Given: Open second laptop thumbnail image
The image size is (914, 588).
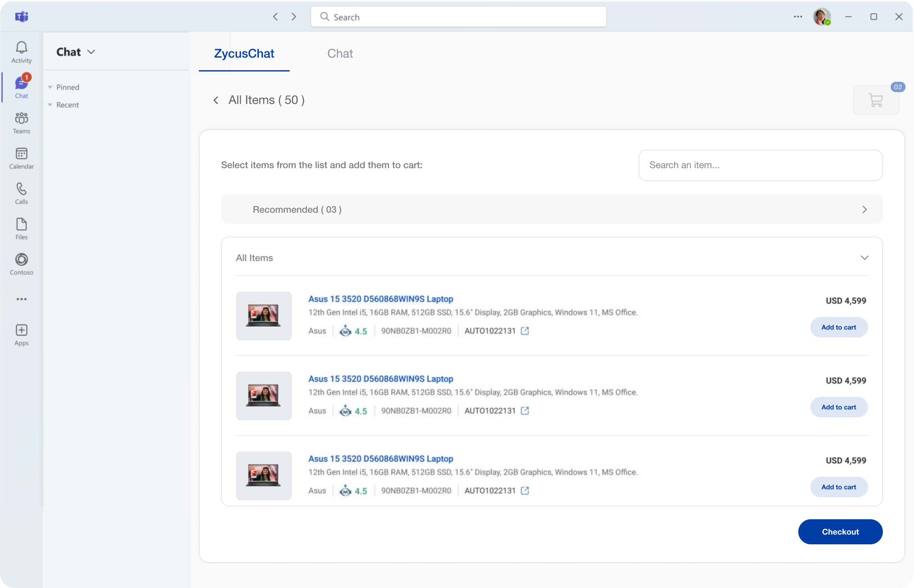Looking at the screenshot, I should (264, 396).
